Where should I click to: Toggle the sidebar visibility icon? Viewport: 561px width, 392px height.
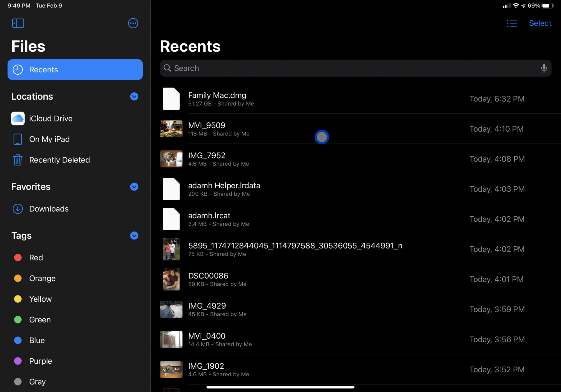(18, 23)
